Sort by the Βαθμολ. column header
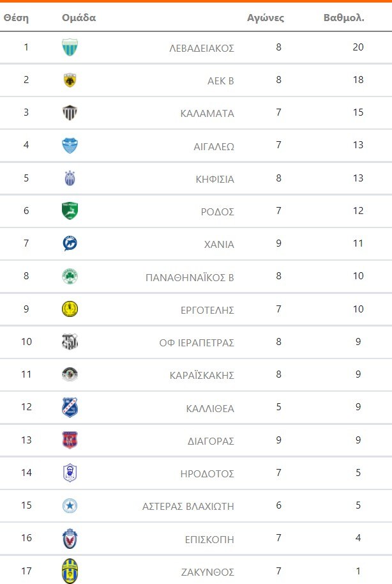The width and height of the screenshot is (392, 584). [x=343, y=18]
